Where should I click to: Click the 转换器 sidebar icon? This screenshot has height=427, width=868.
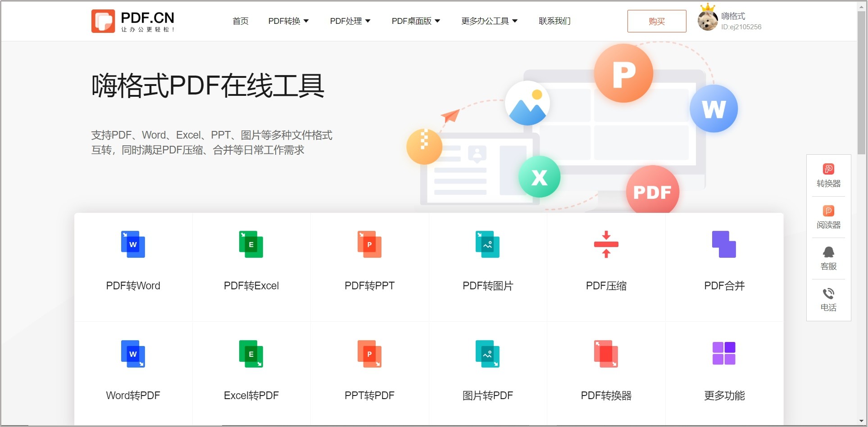coord(828,169)
